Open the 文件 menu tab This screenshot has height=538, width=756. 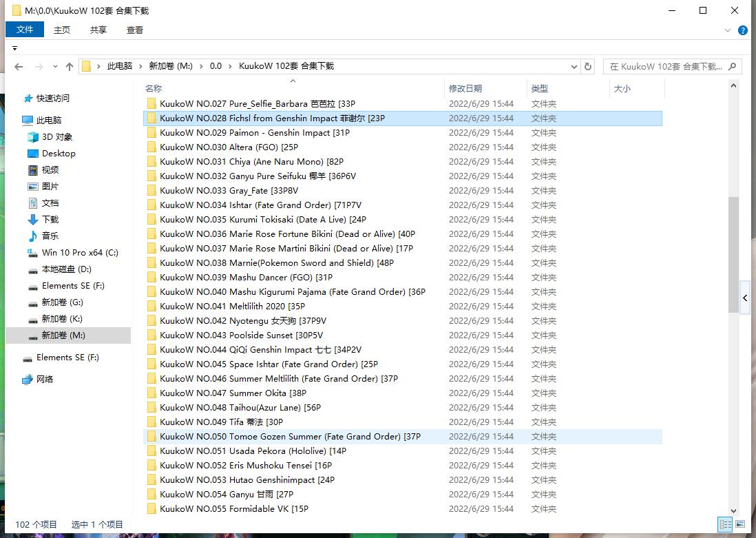(x=25, y=30)
